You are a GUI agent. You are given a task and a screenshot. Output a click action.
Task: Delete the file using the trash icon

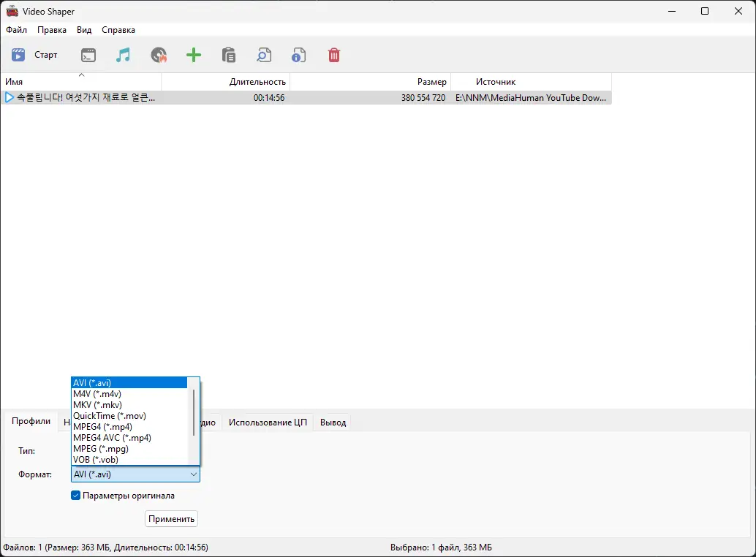click(333, 55)
